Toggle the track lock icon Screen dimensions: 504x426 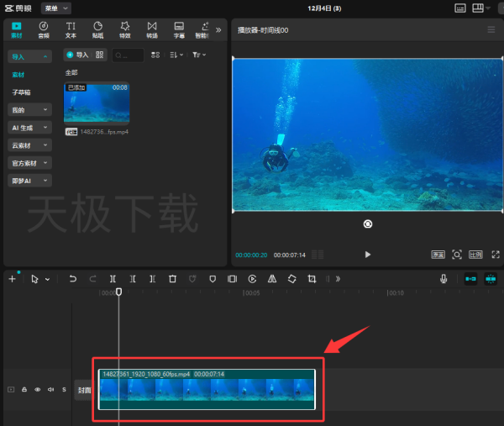(x=24, y=390)
